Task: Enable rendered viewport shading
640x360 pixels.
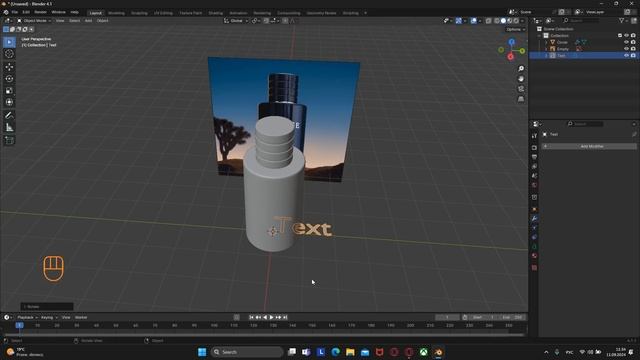Action: [x=516, y=21]
